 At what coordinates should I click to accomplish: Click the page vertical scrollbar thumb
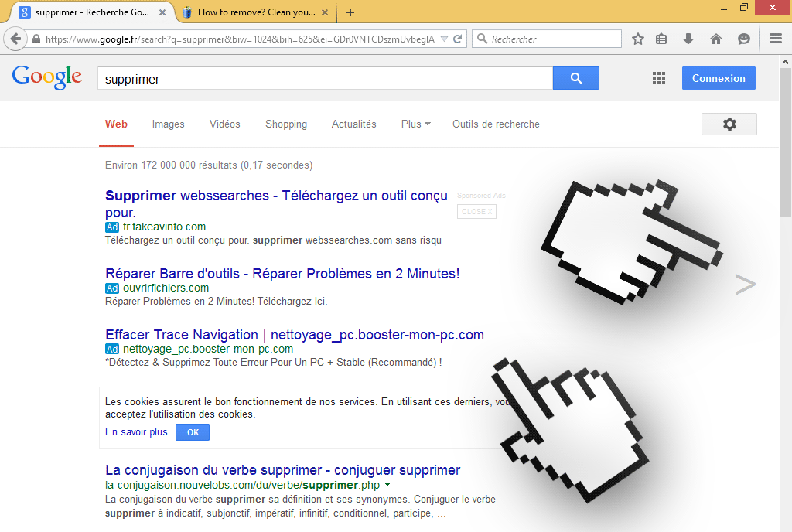[786, 143]
